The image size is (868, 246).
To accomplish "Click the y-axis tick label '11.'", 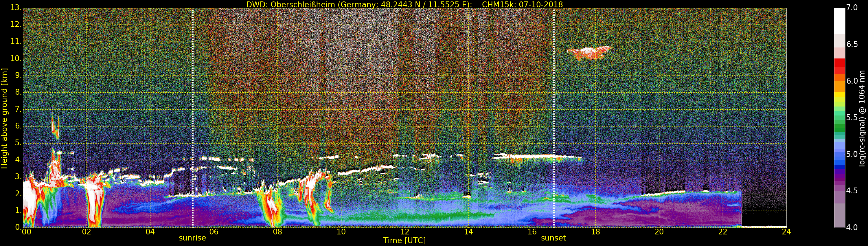I will tap(16, 41).
